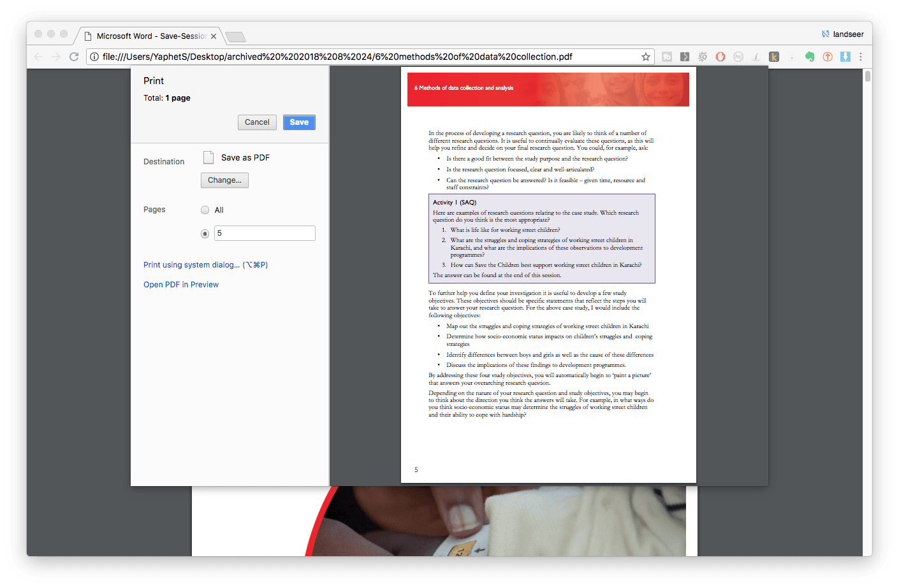Open the 'k' Keepa extension

click(773, 57)
